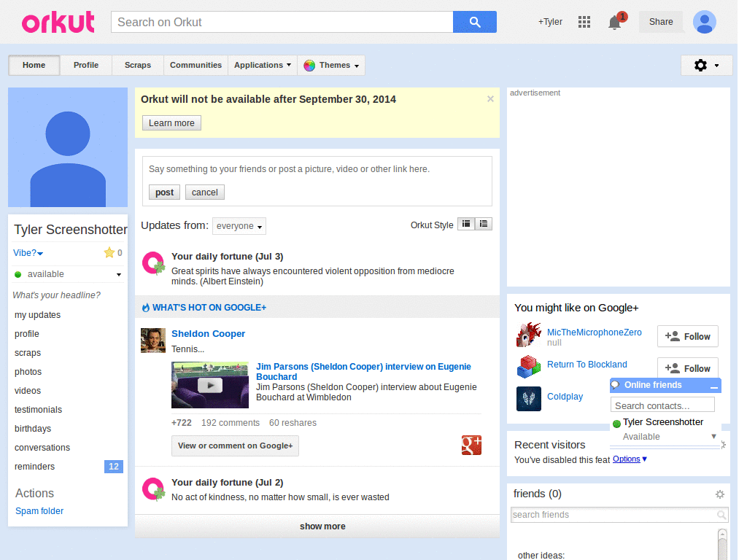Play the Jim Parsons interview video thumbnail
Viewport: 747px width, 560px height.
tap(210, 385)
